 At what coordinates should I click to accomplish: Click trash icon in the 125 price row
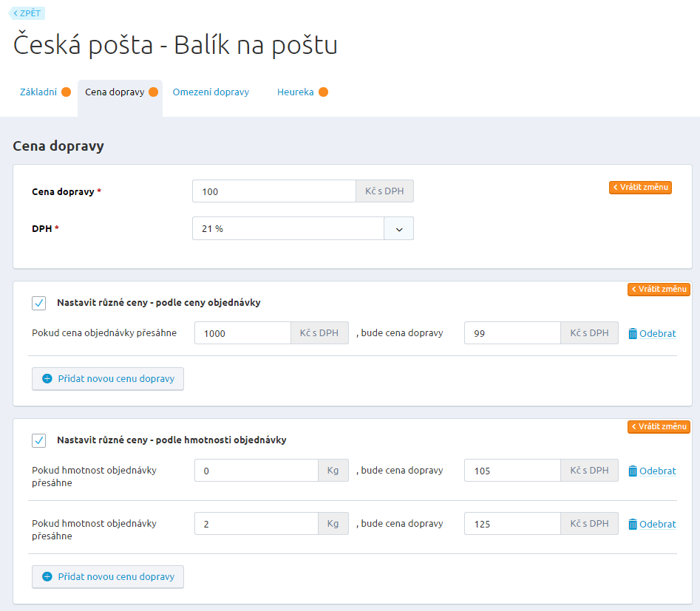[x=633, y=524]
